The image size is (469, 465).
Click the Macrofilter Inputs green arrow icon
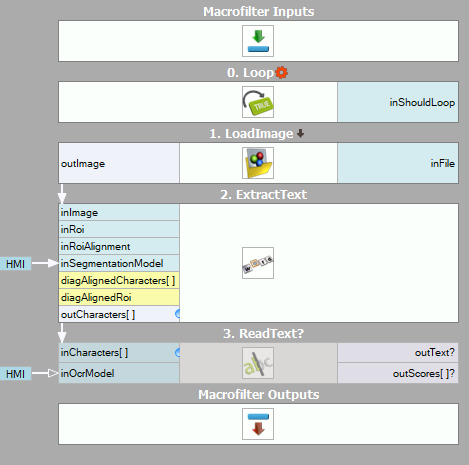coord(258,41)
